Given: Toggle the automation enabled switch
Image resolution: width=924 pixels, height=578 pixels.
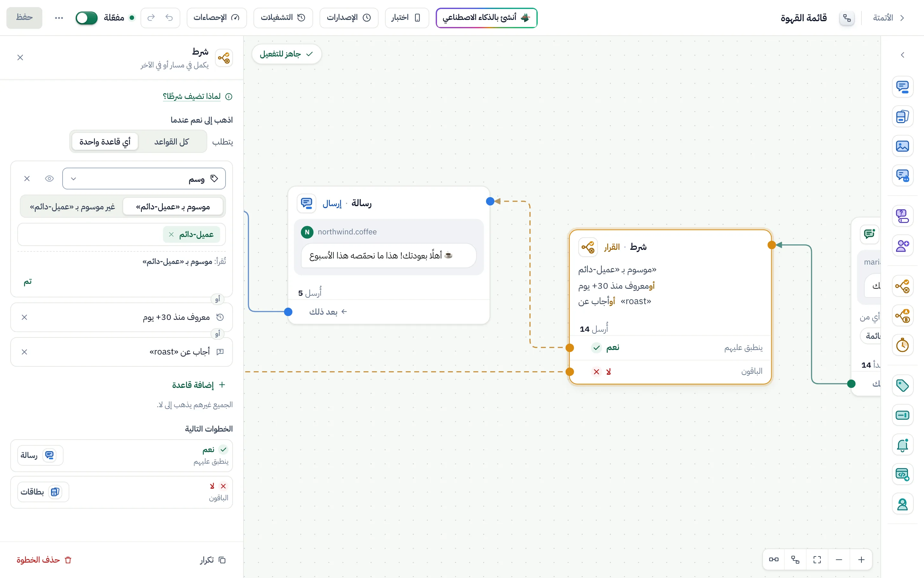Looking at the screenshot, I should (x=87, y=18).
